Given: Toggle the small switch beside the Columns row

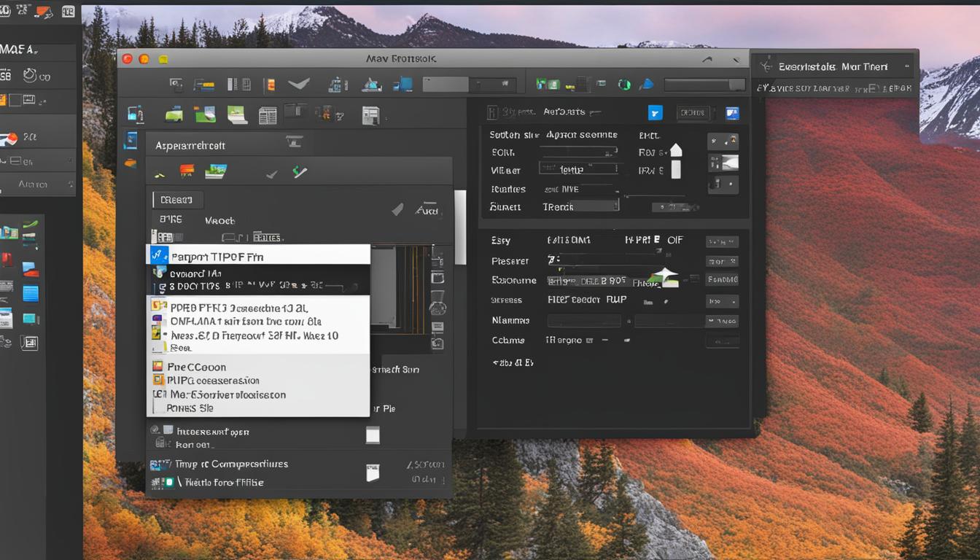Looking at the screenshot, I should pyautogui.click(x=626, y=340).
